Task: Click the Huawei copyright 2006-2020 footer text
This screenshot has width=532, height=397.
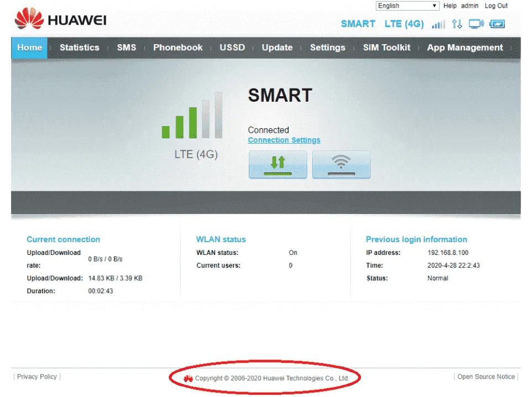Action: click(x=272, y=378)
